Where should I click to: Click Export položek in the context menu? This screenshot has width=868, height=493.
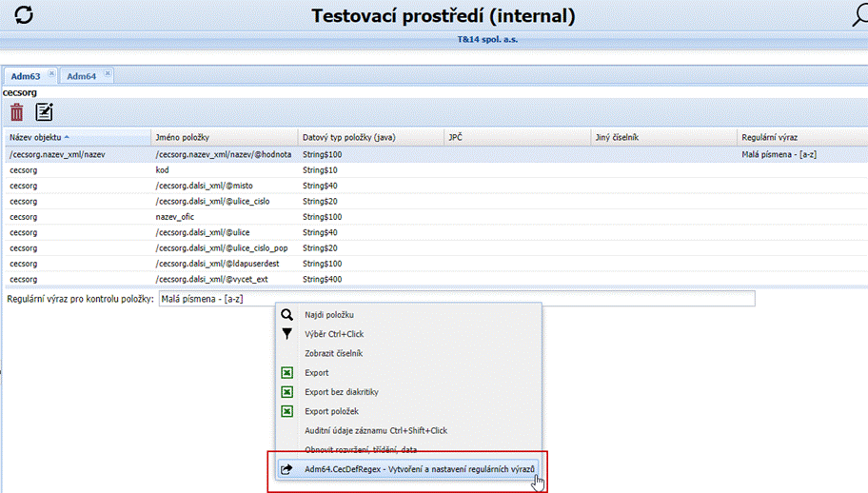click(x=333, y=411)
